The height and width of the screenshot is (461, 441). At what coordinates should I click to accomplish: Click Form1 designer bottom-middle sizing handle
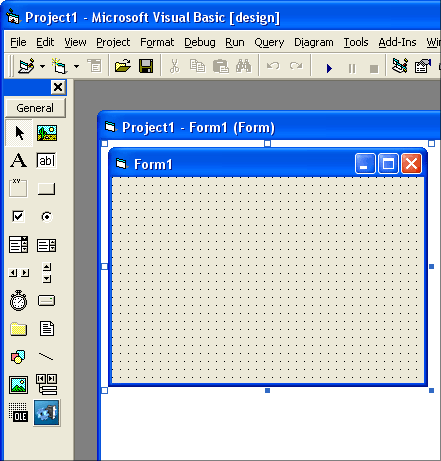[267, 390]
